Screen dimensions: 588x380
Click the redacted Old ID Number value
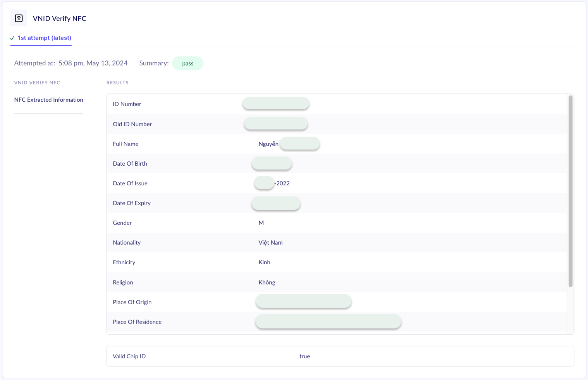click(276, 124)
